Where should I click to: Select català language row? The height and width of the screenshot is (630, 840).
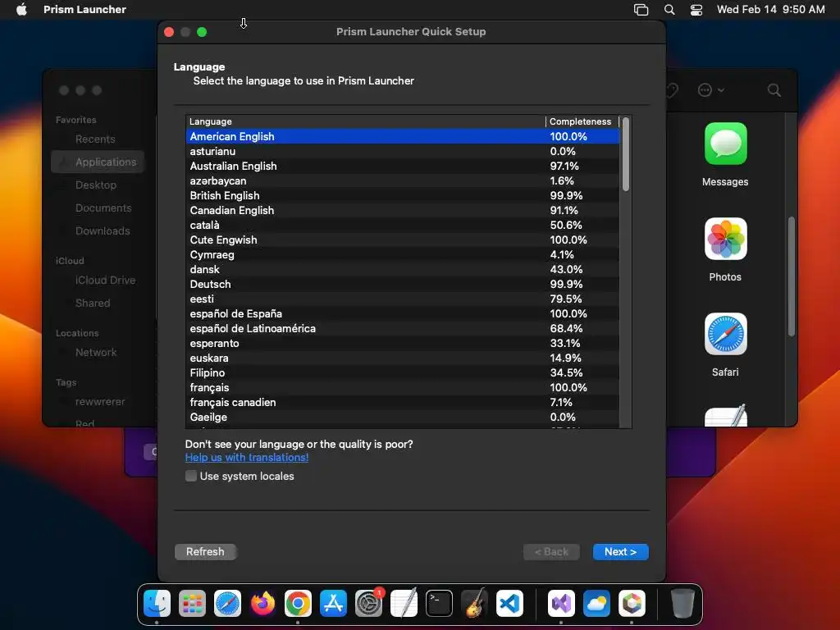[403, 225]
